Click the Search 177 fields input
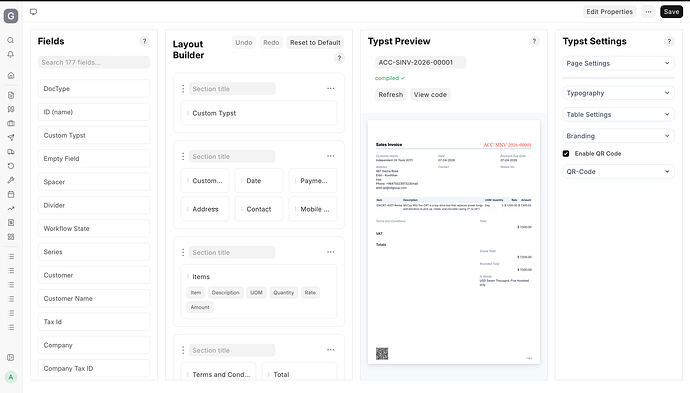690x393 pixels. click(x=94, y=62)
